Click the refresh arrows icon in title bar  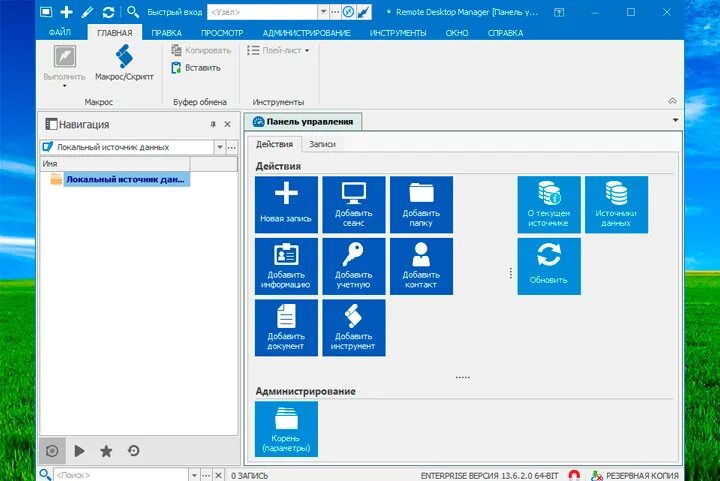pyautogui.click(x=108, y=12)
